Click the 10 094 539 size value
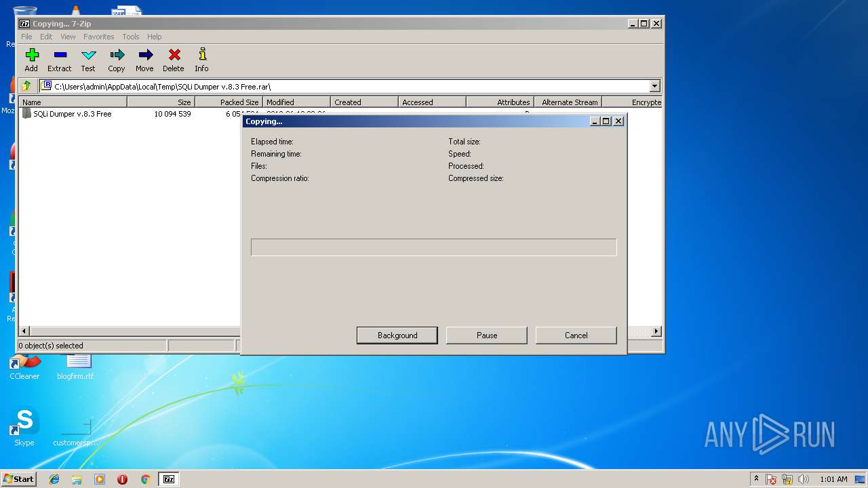 coord(172,114)
